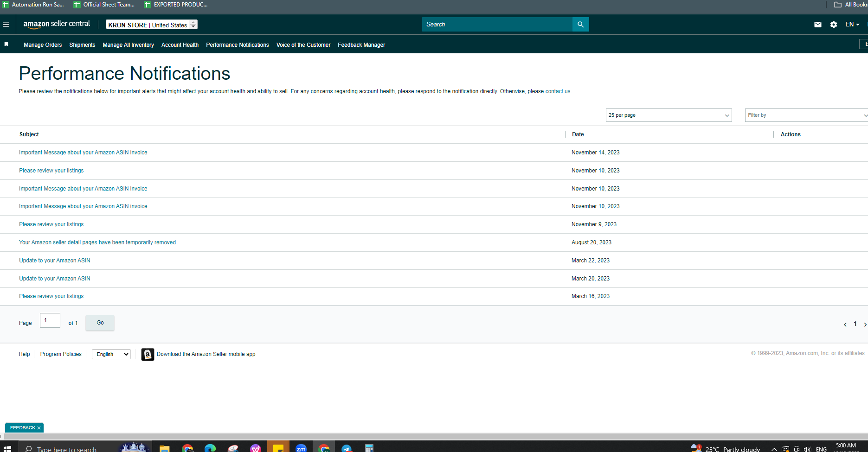Open the Windows Start menu
The image size is (868, 452).
(7, 448)
